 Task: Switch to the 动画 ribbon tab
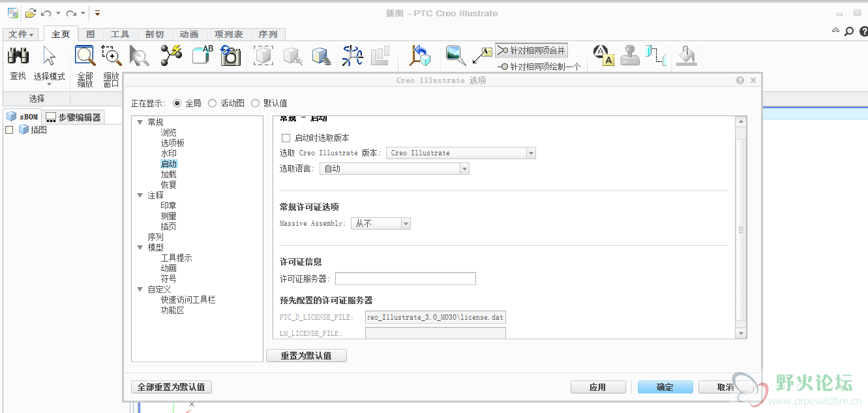point(189,34)
